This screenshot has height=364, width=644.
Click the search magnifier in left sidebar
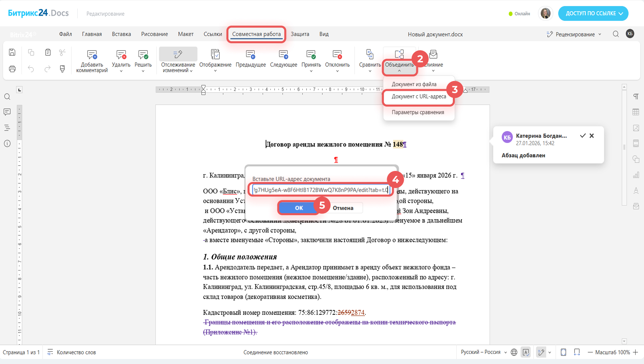(7, 97)
